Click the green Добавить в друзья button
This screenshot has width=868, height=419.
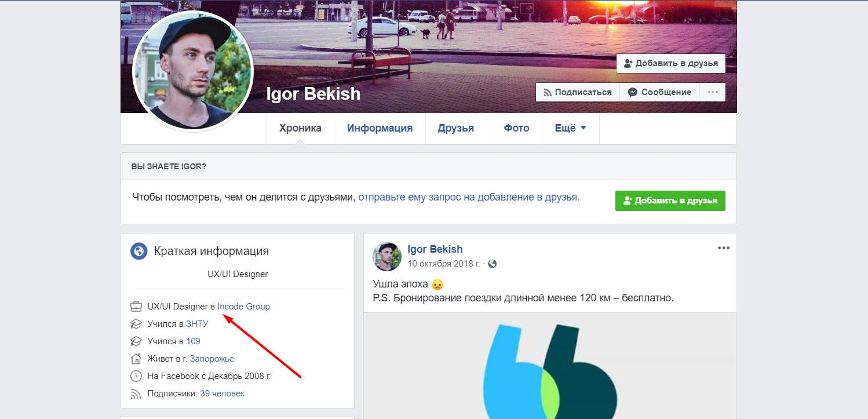tap(670, 201)
